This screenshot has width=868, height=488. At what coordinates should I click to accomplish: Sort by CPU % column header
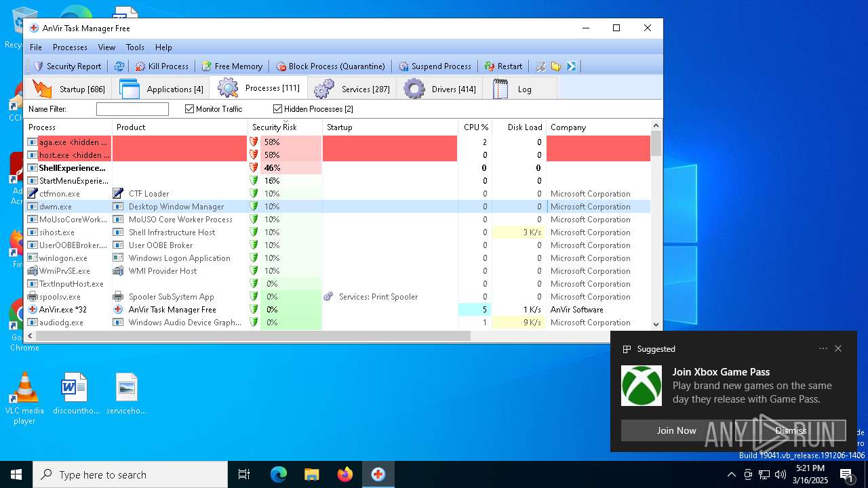click(475, 127)
